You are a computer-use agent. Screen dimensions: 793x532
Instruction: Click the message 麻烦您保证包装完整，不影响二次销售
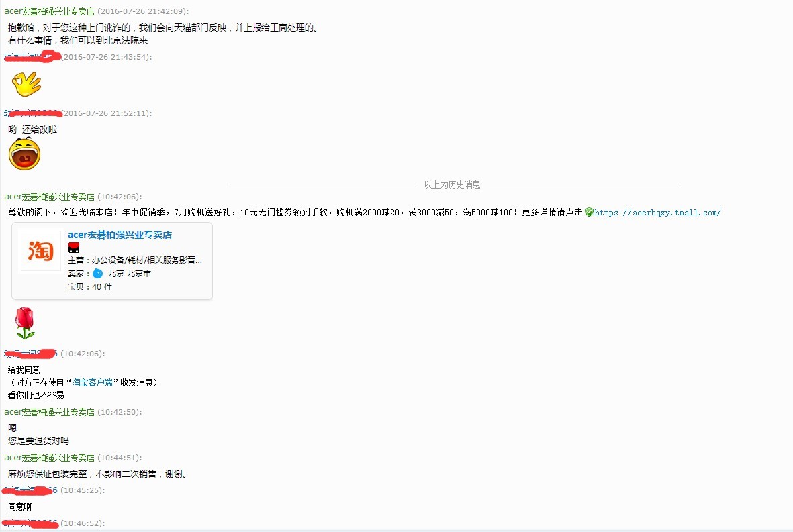(x=99, y=474)
